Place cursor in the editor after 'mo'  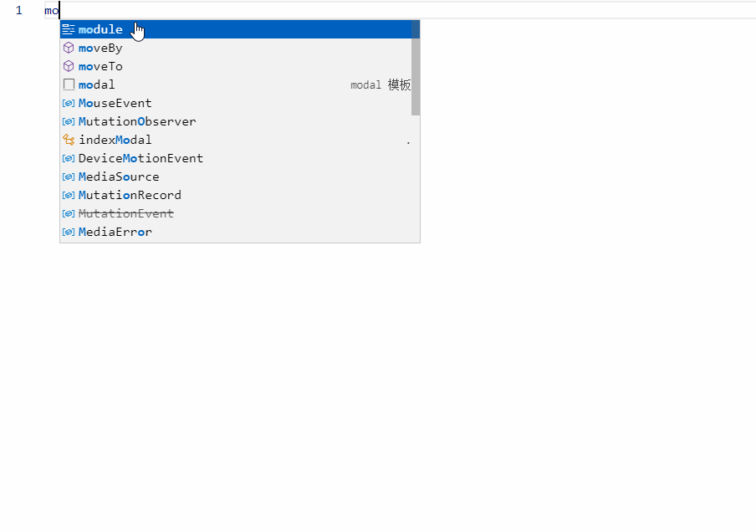click(59, 10)
